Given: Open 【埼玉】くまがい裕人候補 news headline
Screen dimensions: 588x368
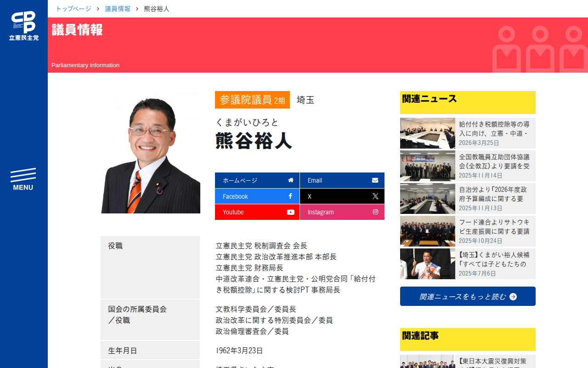Looking at the screenshot, I should pyautogui.click(x=494, y=259).
